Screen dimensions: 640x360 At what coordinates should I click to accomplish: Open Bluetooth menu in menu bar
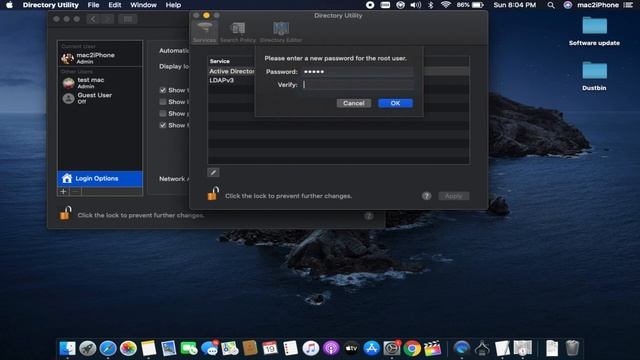coord(431,5)
